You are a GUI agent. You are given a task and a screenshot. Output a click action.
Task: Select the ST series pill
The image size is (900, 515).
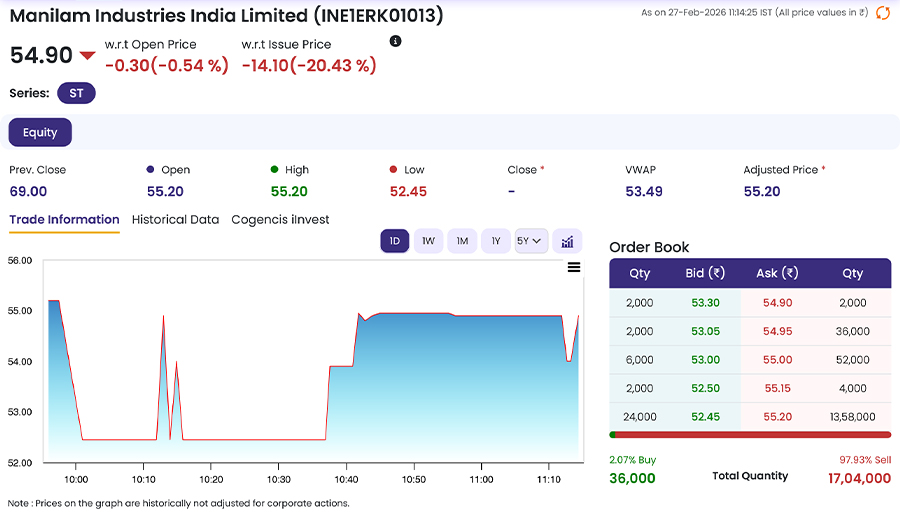(76, 93)
